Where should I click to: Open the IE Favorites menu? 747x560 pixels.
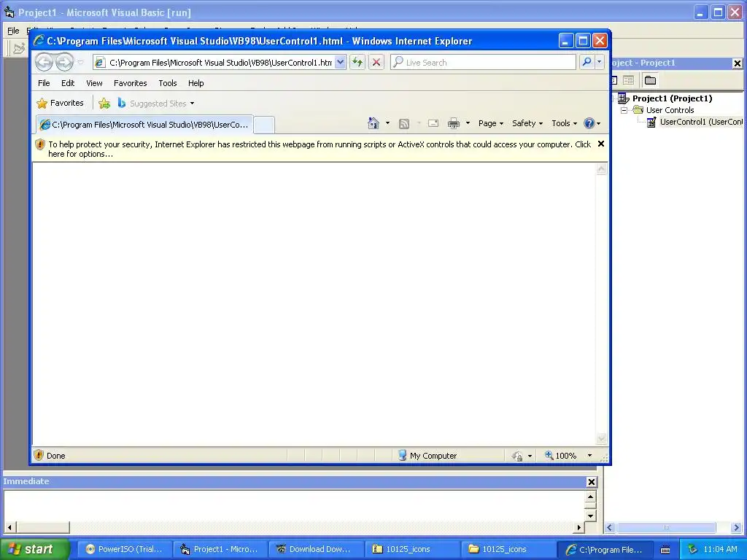pos(130,83)
